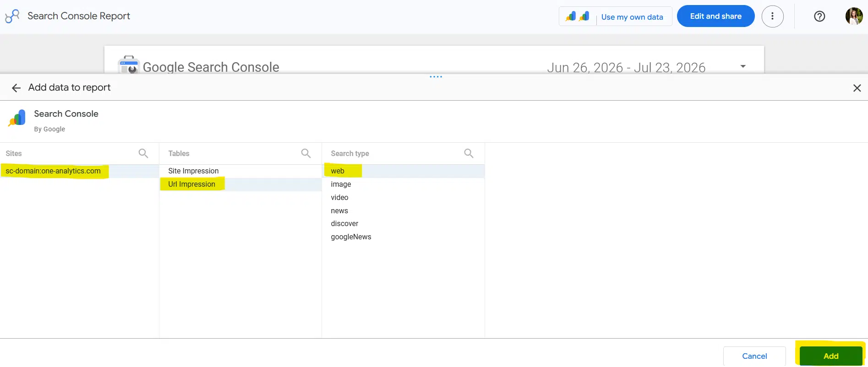868x367 pixels.
Task: Open the help question mark icon
Action: tap(819, 16)
